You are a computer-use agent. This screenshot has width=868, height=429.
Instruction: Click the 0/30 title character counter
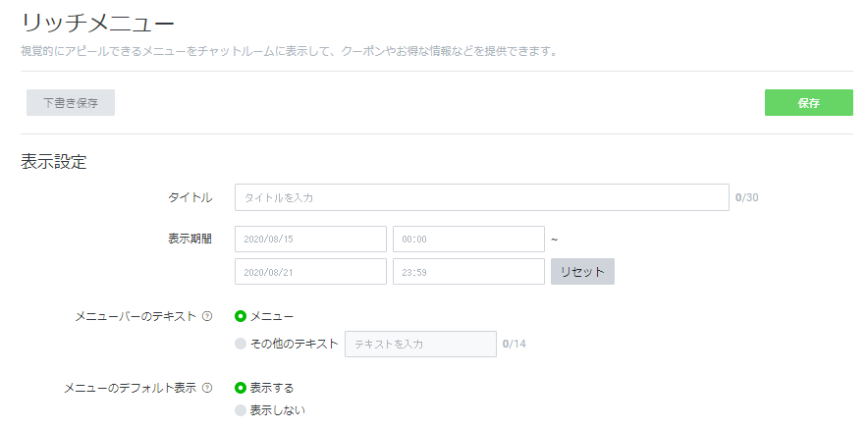pos(747,197)
